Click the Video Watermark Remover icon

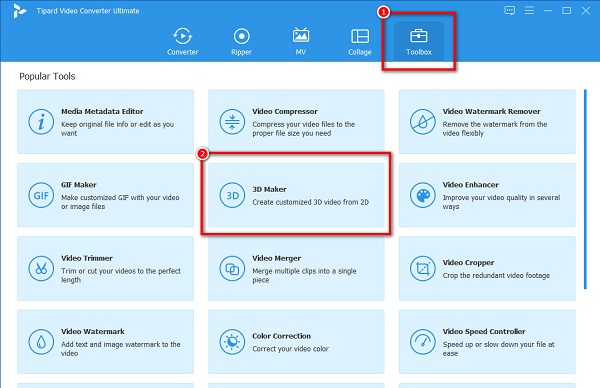422,122
